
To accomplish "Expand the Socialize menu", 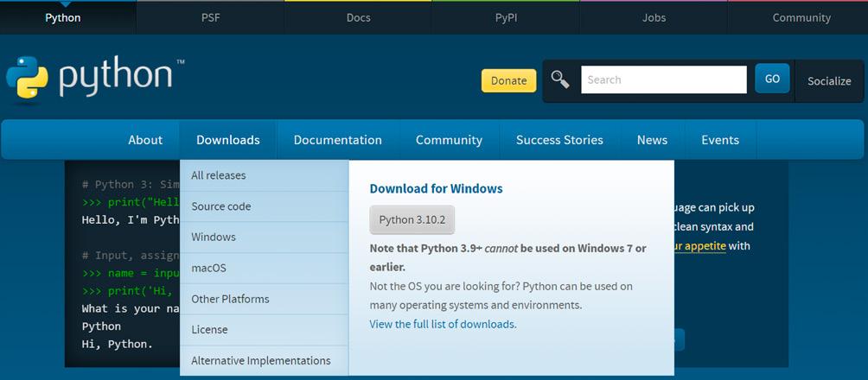I will point(829,80).
